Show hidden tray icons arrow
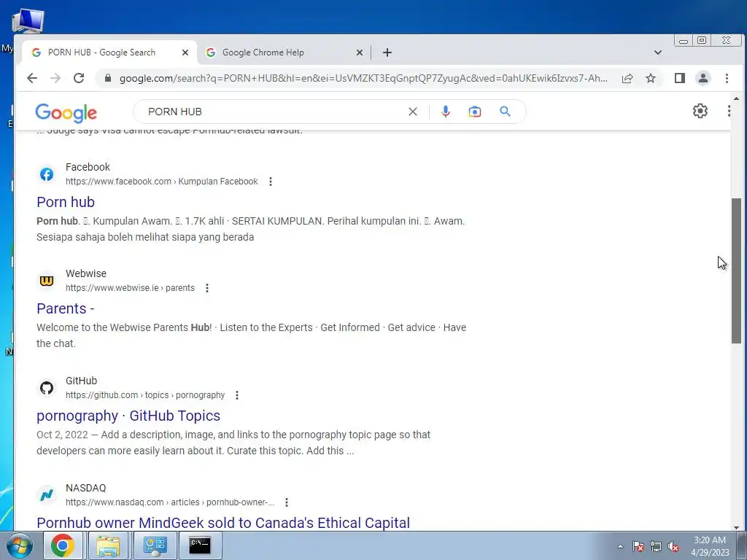 tap(620, 546)
